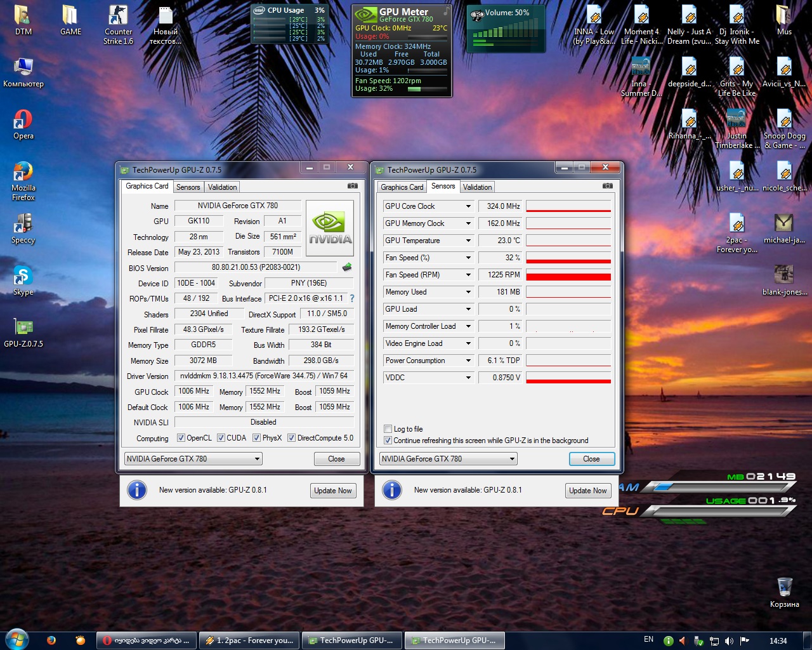
Task: Click the camera screenshot icon in Sensors window
Action: (607, 186)
